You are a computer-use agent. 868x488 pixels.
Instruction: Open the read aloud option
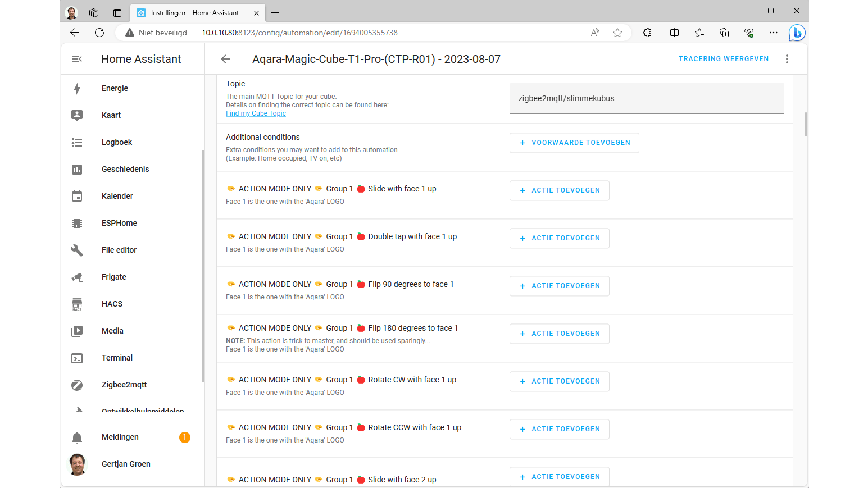click(595, 33)
